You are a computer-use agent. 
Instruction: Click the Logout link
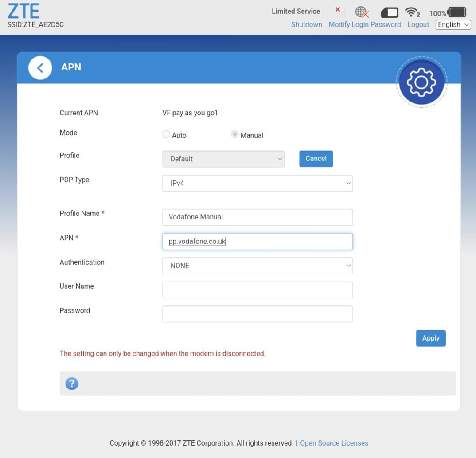coord(418,24)
